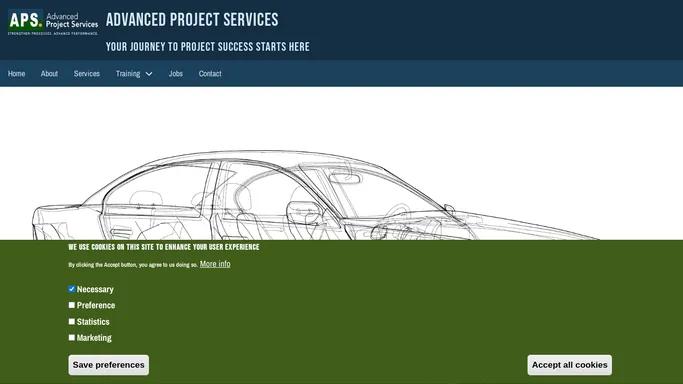Click the cookie banner heading text
The image size is (683, 384).
click(x=164, y=247)
